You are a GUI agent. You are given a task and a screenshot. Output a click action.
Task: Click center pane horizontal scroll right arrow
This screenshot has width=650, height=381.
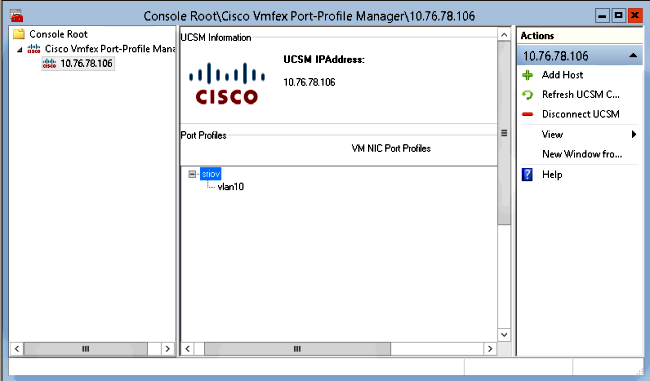(490, 349)
